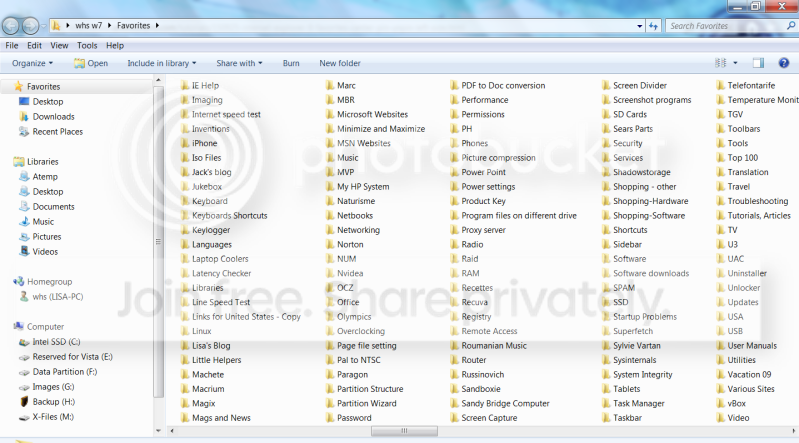Click horizontal scrollbar right arrow
The width and height of the screenshot is (799, 443).
pos(793,431)
